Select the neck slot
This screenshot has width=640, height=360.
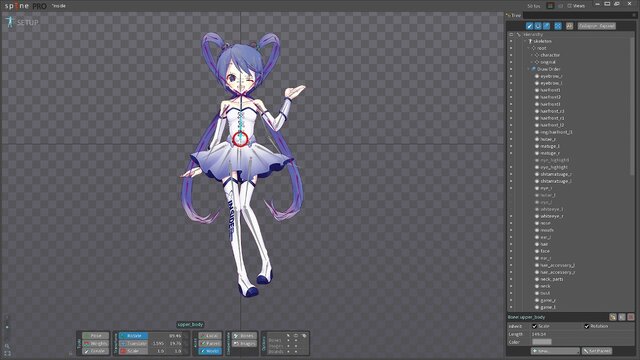click(x=545, y=286)
